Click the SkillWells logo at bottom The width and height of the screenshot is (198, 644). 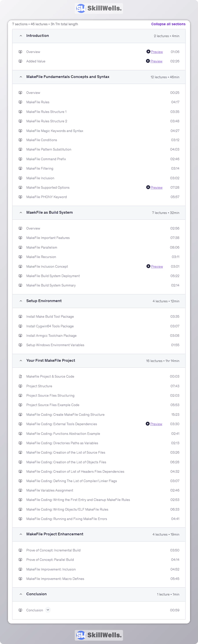coord(99,635)
